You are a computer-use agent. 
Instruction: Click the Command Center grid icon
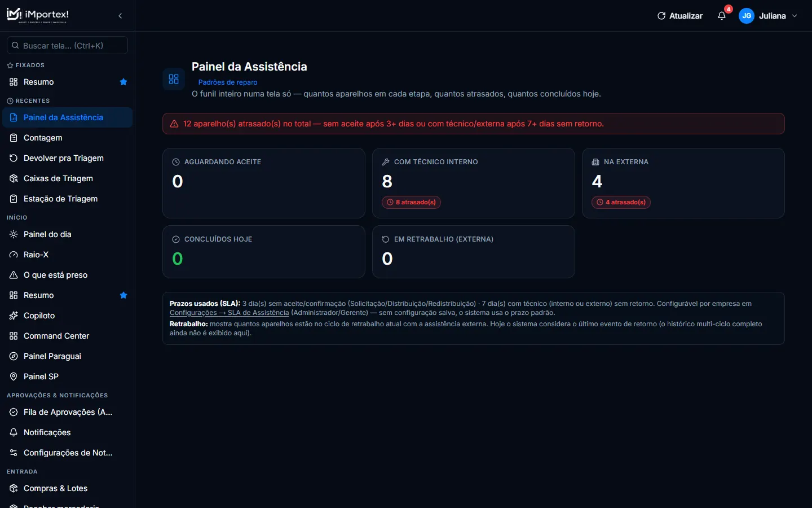(14, 336)
